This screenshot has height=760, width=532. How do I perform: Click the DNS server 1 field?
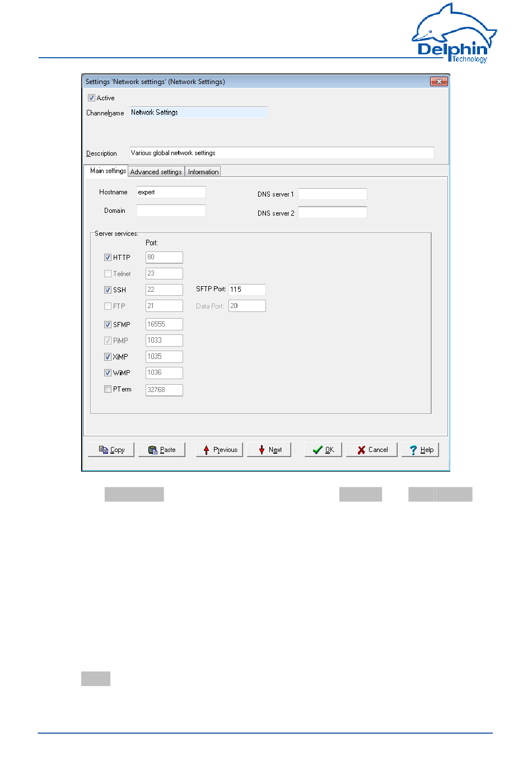(x=333, y=194)
